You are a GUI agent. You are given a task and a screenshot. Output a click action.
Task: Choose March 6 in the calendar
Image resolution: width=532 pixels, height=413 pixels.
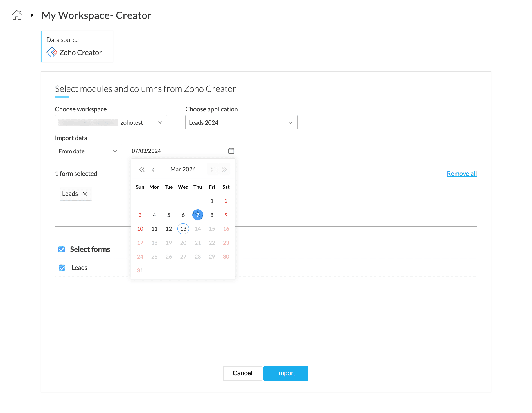183,215
